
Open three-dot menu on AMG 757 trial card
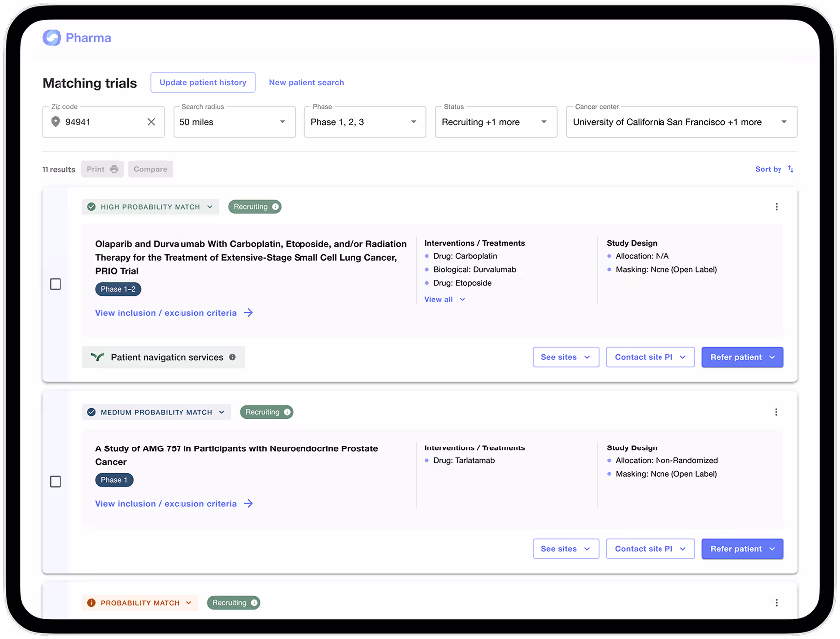point(776,412)
